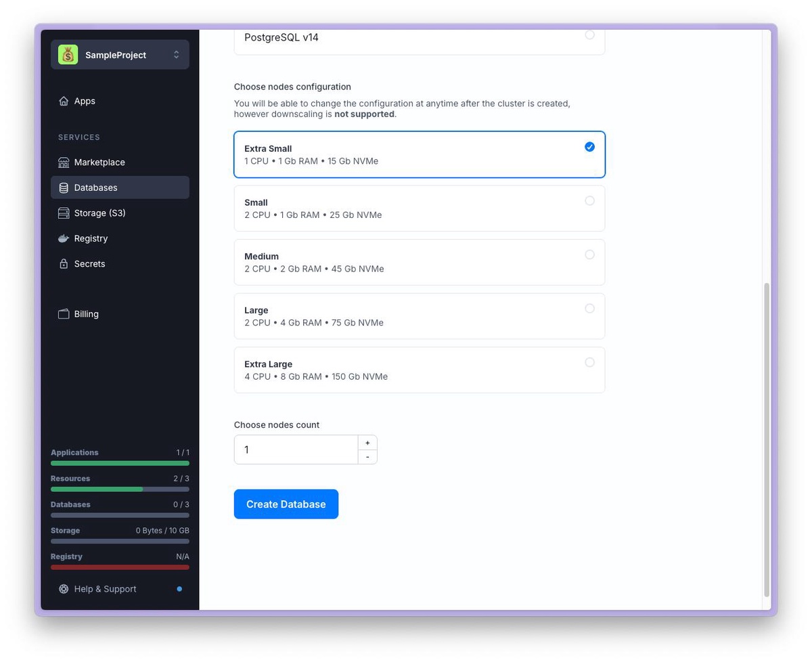Click the Billing wallet icon
Viewport: 812px width, 662px height.
(64, 314)
